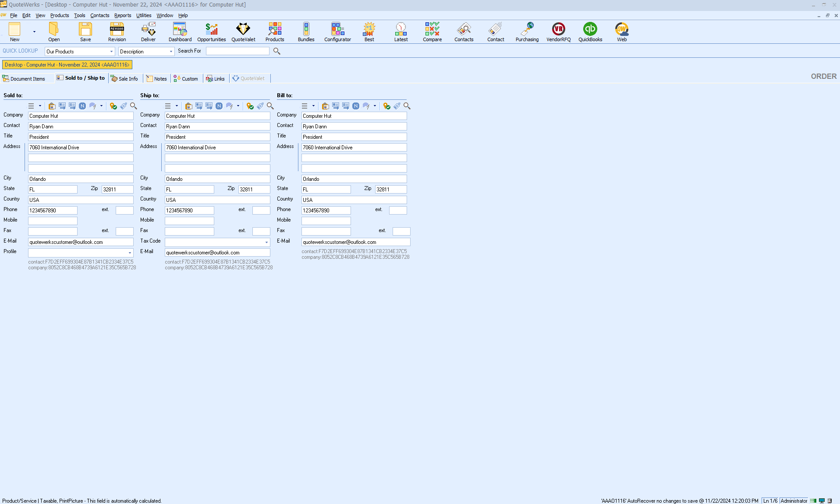Image resolution: width=840 pixels, height=504 pixels.
Task: Click the Best price icon
Action: 369,32
